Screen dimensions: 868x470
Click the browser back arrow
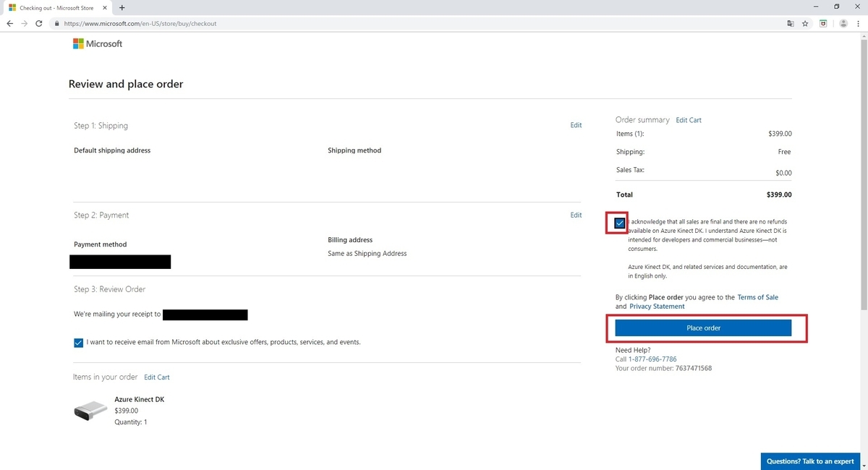(9, 23)
